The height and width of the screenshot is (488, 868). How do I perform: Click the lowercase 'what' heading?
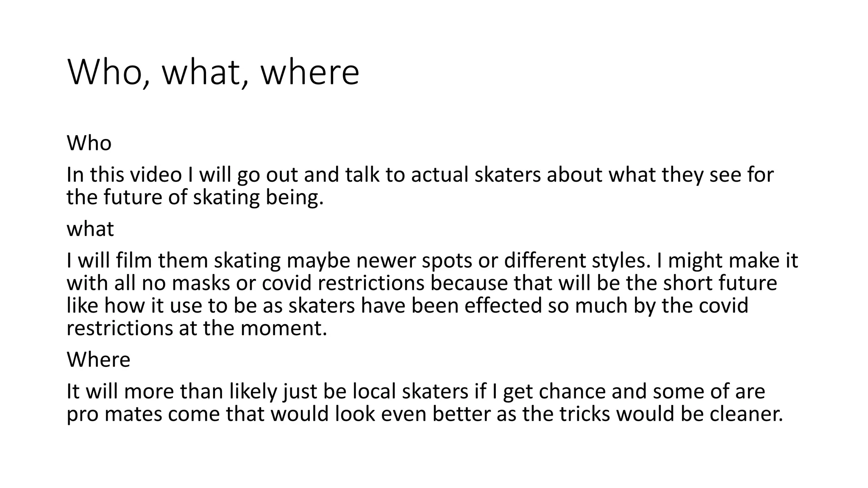click(x=90, y=229)
